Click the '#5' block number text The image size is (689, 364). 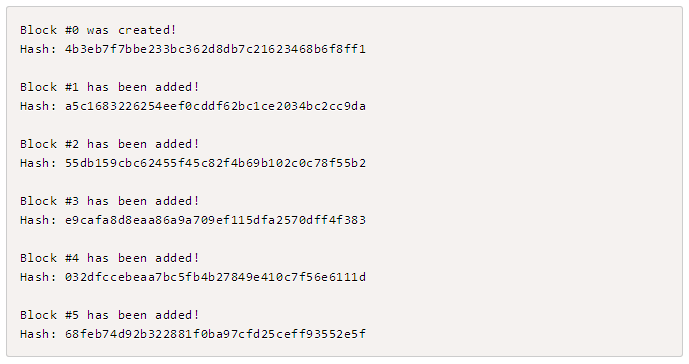click(x=72, y=315)
